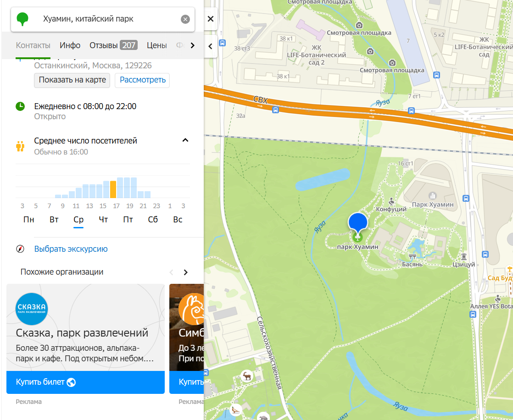Click the blue map pin marker
Image resolution: width=513 pixels, height=420 pixels.
coord(358,222)
